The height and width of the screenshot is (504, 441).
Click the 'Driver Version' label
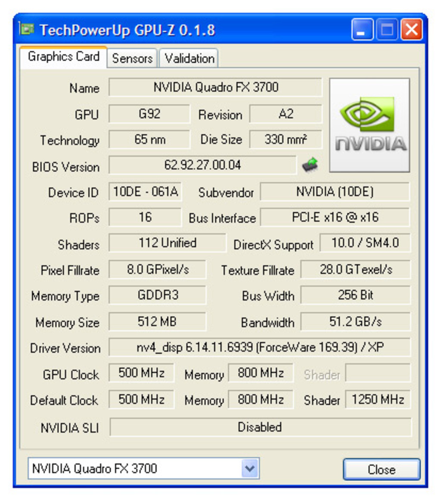pos(65,348)
